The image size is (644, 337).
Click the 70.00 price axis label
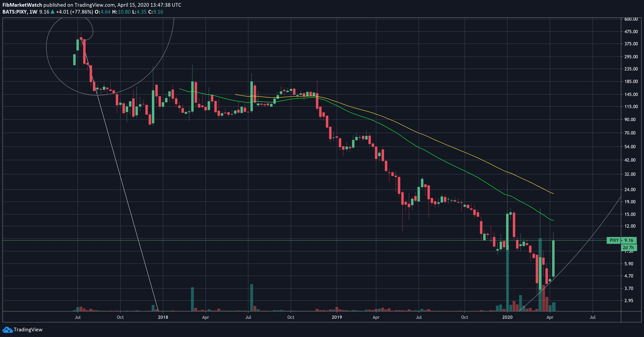coord(630,133)
